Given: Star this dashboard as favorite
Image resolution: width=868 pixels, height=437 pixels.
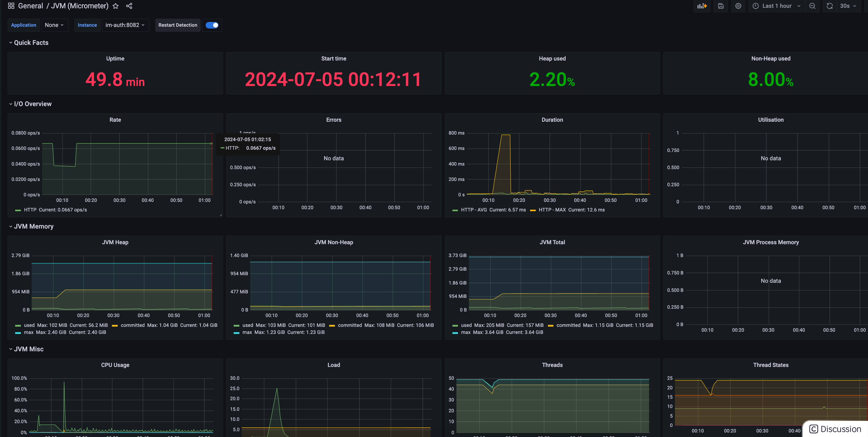Looking at the screenshot, I should (x=116, y=6).
